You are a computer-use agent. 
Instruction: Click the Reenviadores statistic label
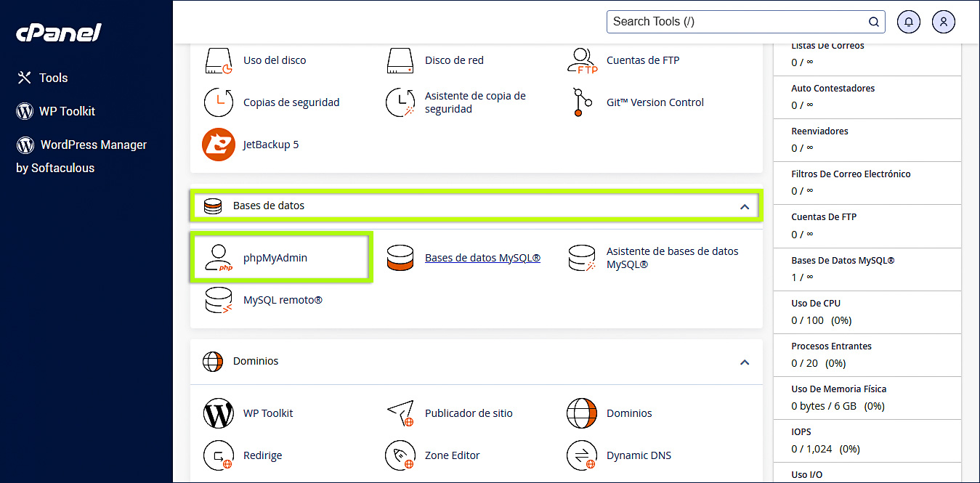pyautogui.click(x=819, y=131)
